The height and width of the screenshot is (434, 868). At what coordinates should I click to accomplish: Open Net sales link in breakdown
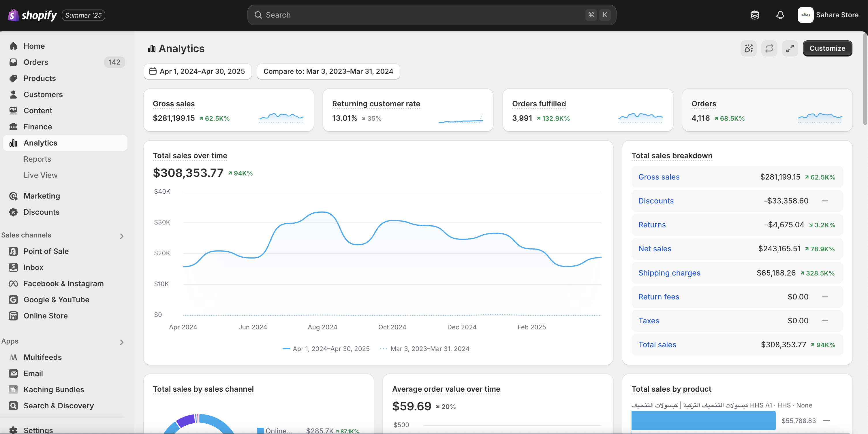coord(655,249)
